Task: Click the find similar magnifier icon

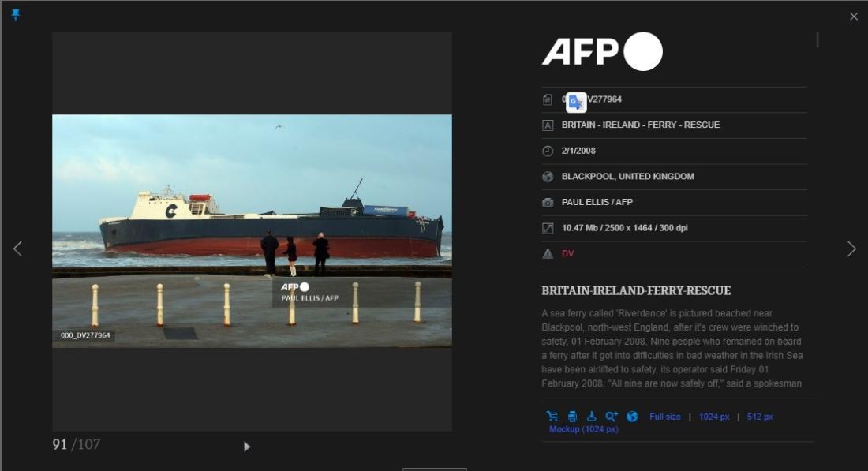Action: tap(612, 417)
